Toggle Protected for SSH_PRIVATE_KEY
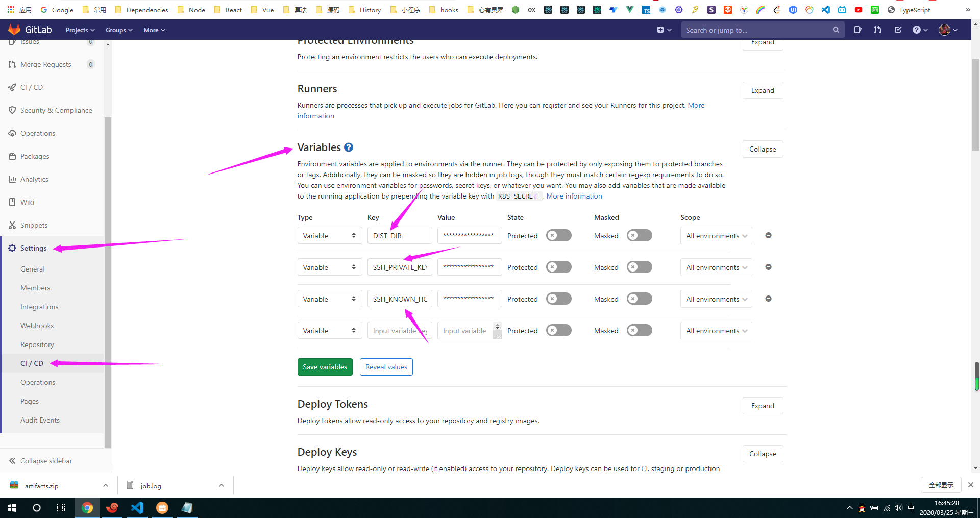 [559, 267]
